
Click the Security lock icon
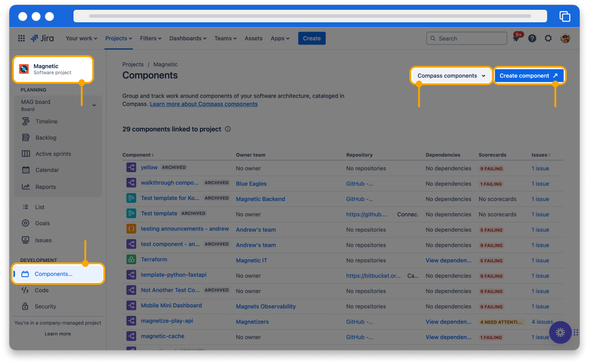25,306
